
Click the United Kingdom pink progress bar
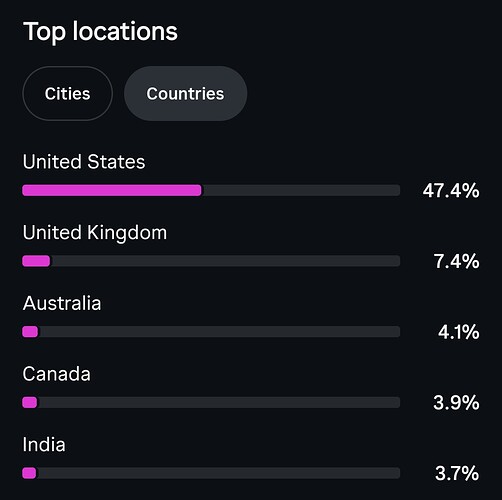click(x=36, y=261)
